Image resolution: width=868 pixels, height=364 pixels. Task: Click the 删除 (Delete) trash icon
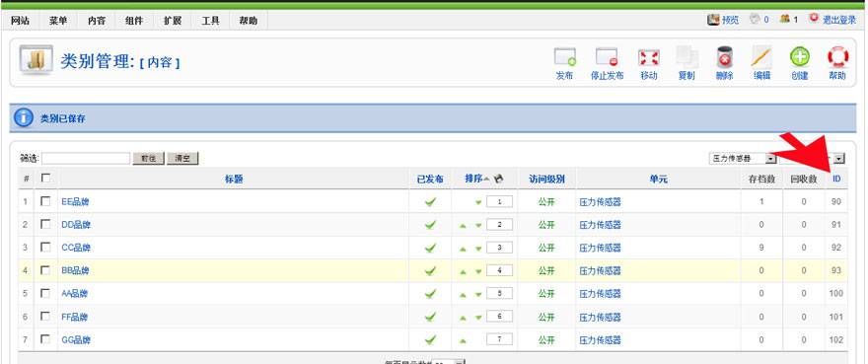pyautogui.click(x=725, y=58)
